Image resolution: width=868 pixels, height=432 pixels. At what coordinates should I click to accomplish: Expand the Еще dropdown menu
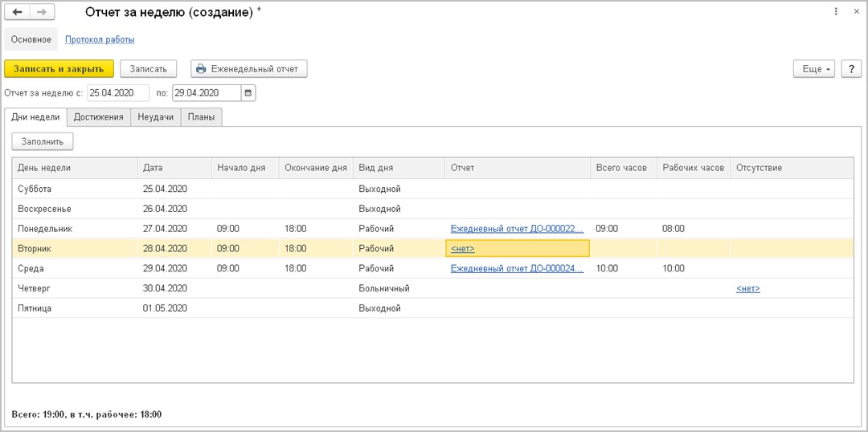tap(814, 69)
